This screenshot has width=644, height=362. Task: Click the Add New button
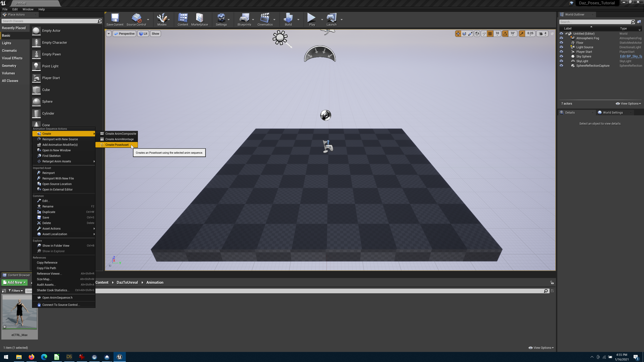(14, 283)
